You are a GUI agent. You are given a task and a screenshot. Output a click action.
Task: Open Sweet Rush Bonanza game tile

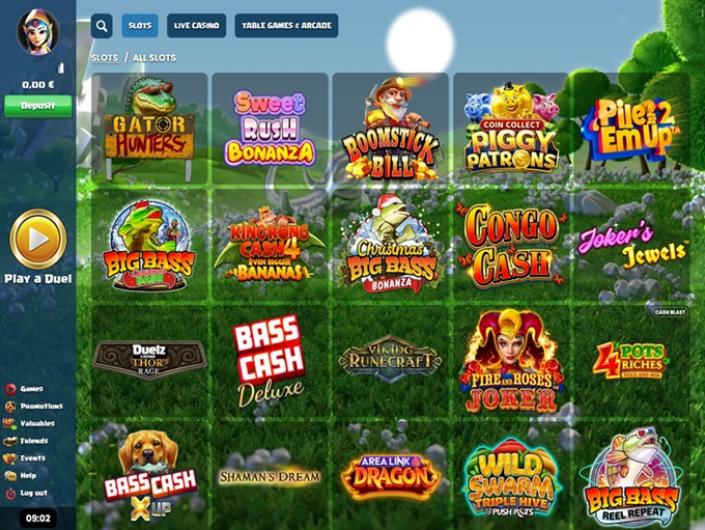(270, 129)
